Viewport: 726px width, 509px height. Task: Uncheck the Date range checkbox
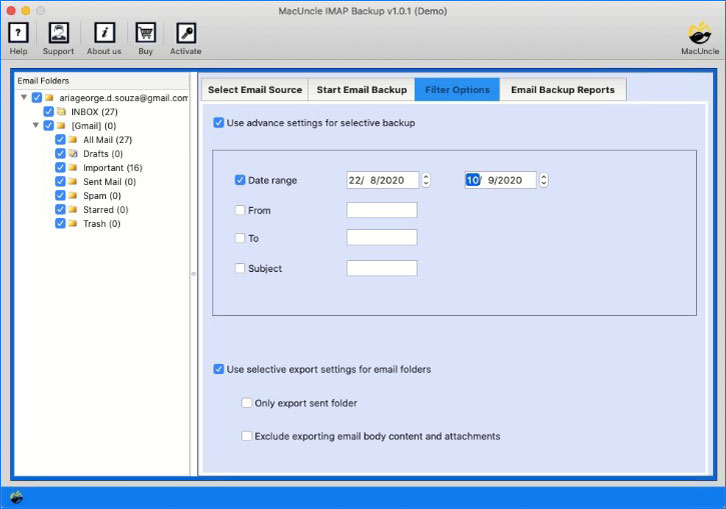[240, 181]
